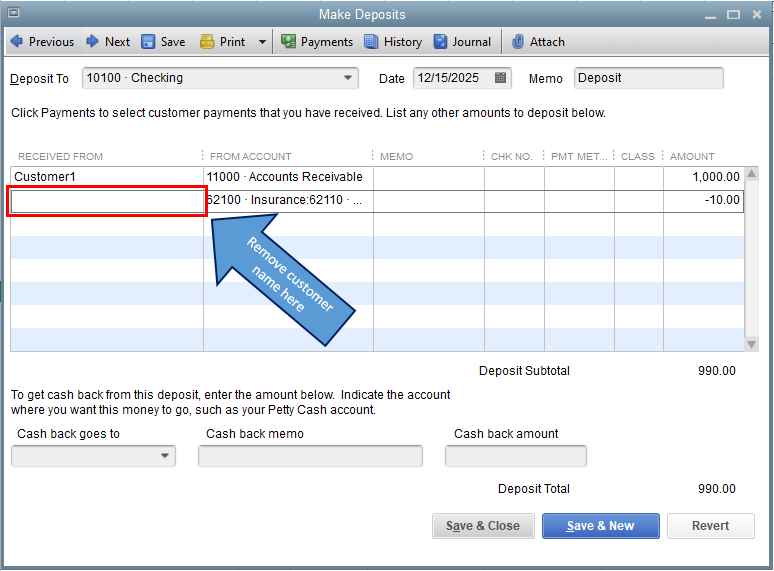Click the Class column header

point(637,156)
